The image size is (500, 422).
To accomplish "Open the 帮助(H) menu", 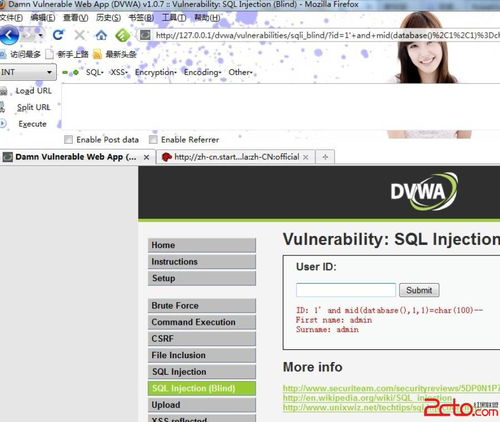I will tap(207, 18).
